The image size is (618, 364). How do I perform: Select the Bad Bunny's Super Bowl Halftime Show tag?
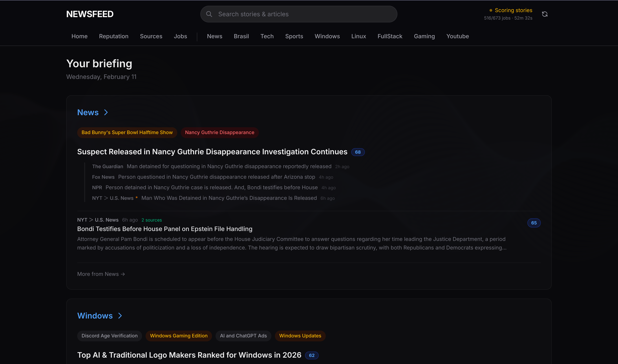pyautogui.click(x=127, y=133)
